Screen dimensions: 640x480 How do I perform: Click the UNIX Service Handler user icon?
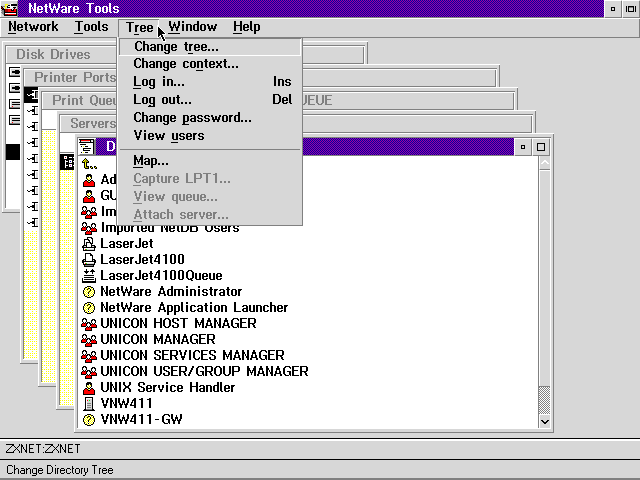[x=88, y=387]
